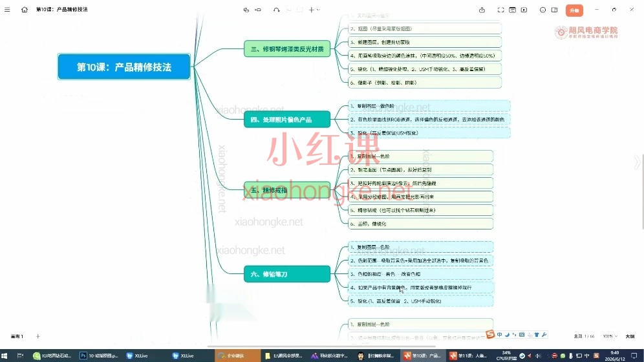Switch to the Photoshop taskbar item
This screenshot has width=644, height=362.
coord(99,356)
